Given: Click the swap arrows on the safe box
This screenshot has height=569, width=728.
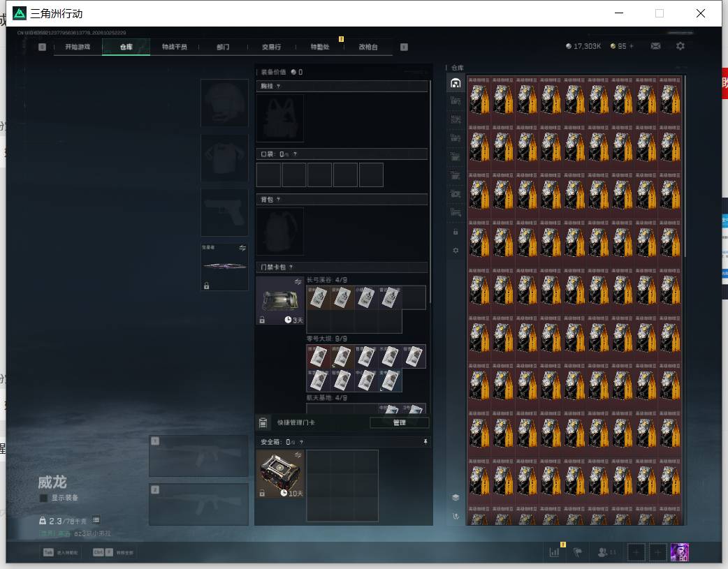Looking at the screenshot, I should (x=298, y=455).
